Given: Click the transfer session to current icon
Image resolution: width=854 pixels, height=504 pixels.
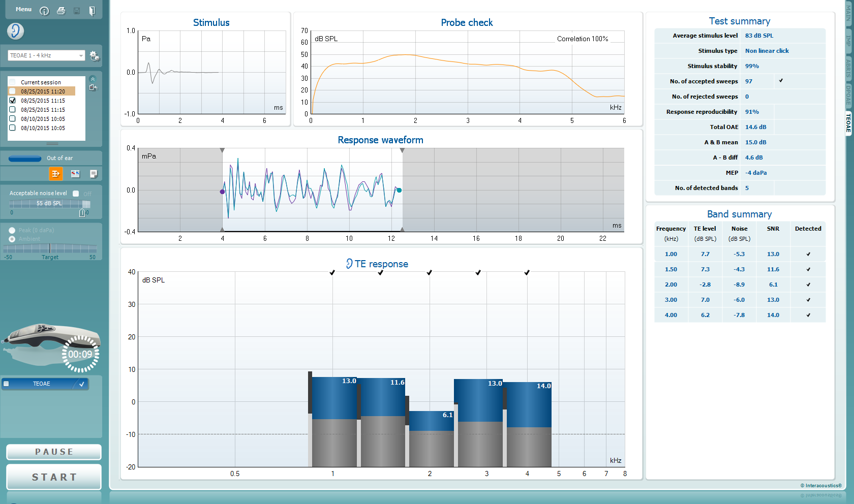Looking at the screenshot, I should point(93,87).
